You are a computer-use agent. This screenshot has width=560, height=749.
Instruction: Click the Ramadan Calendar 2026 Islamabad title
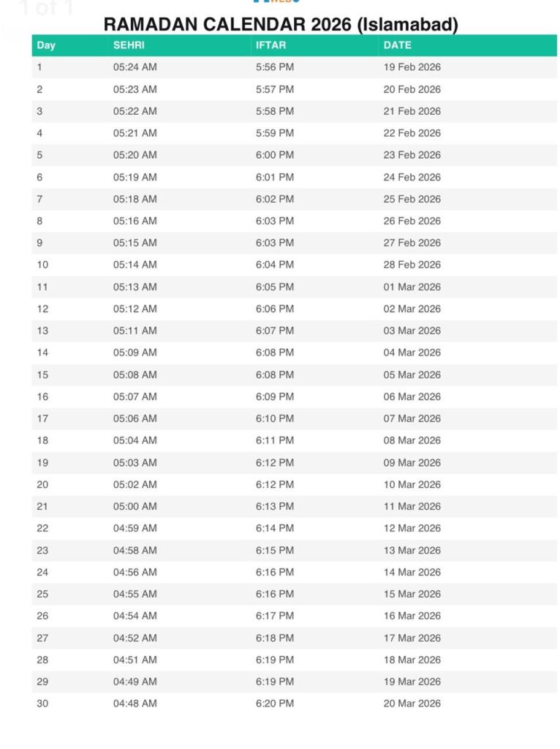coord(281,25)
